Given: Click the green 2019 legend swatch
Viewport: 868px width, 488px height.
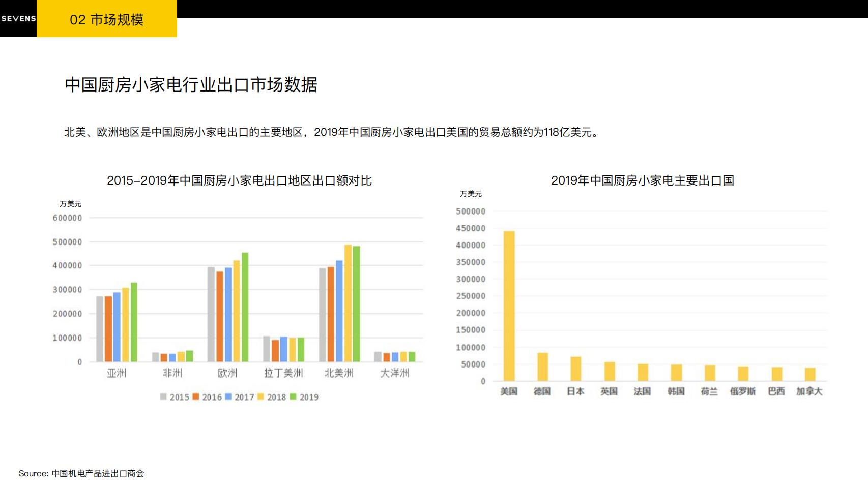Looking at the screenshot, I should 293,397.
